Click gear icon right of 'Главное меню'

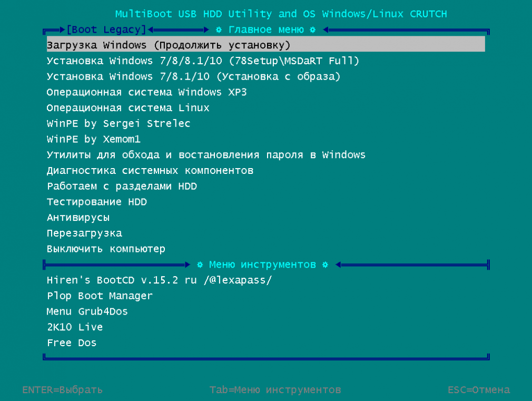313,30
